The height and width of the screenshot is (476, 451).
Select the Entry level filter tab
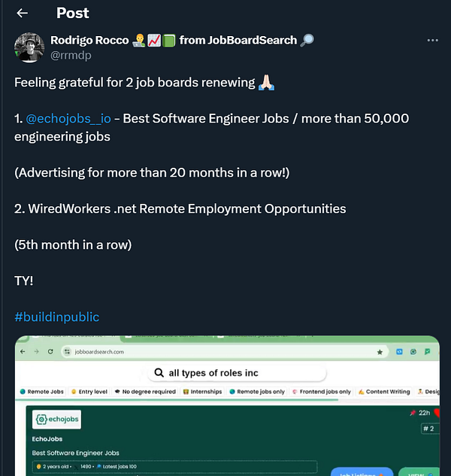tap(89, 392)
